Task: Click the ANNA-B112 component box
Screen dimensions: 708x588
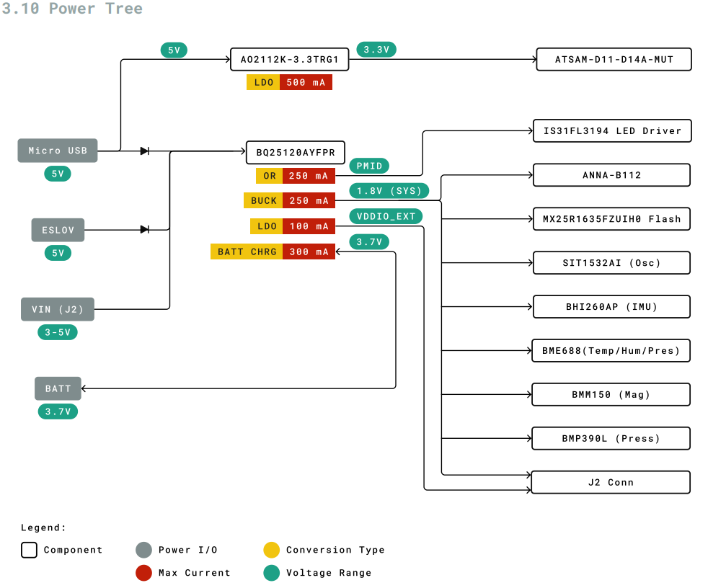Action: click(x=611, y=175)
